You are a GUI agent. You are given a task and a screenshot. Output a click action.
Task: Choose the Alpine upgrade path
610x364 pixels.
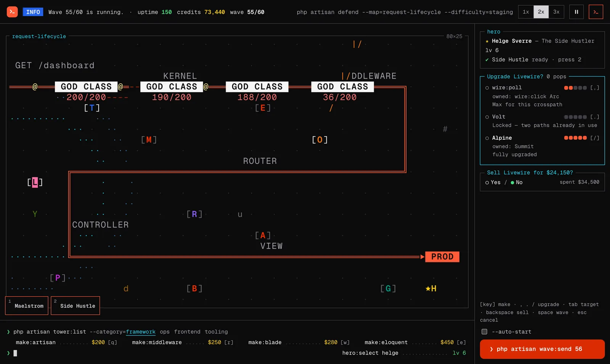point(542,146)
